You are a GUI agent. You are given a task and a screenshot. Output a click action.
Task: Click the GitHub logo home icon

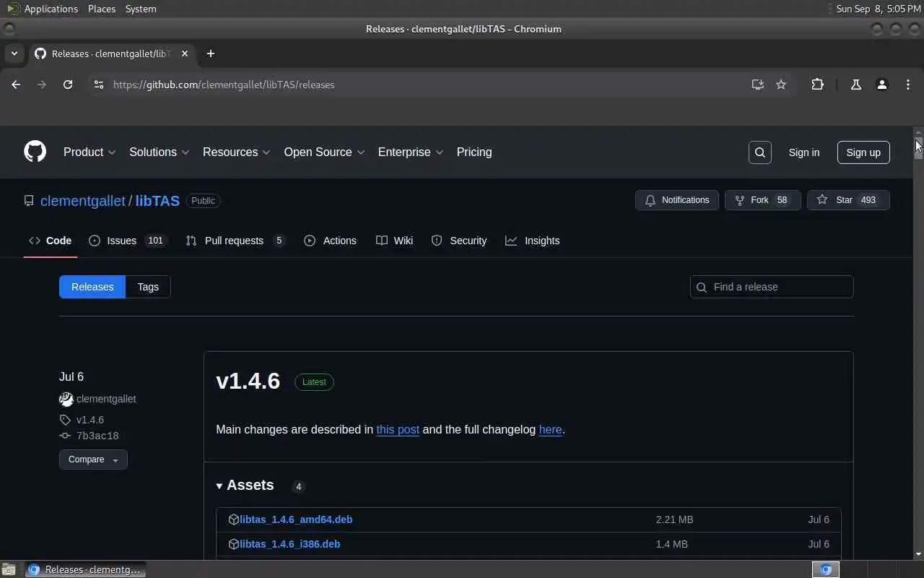35,152
